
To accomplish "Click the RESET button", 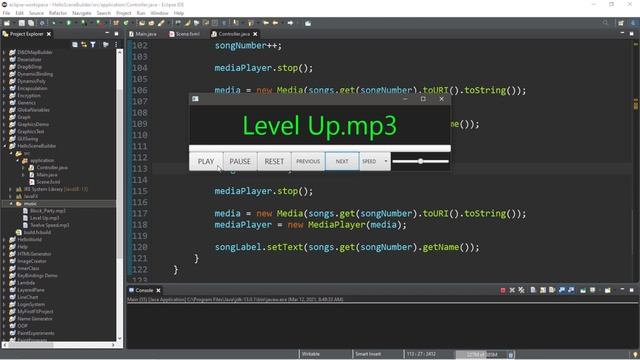I will coord(274,161).
